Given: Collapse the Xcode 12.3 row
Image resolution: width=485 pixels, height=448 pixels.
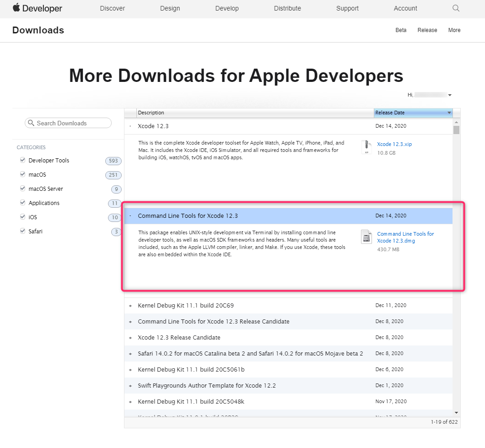Looking at the screenshot, I should pos(130,126).
